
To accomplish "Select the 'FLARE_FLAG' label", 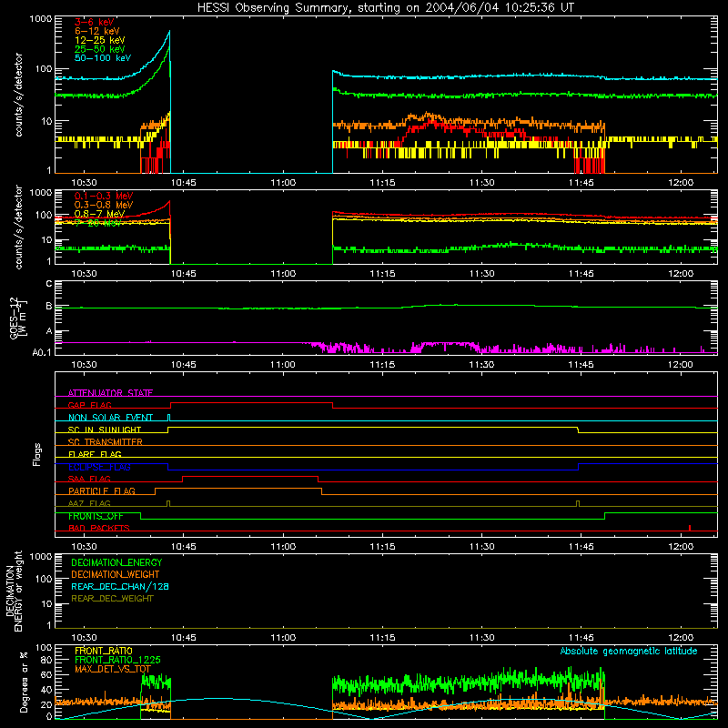I will (x=95, y=454).
